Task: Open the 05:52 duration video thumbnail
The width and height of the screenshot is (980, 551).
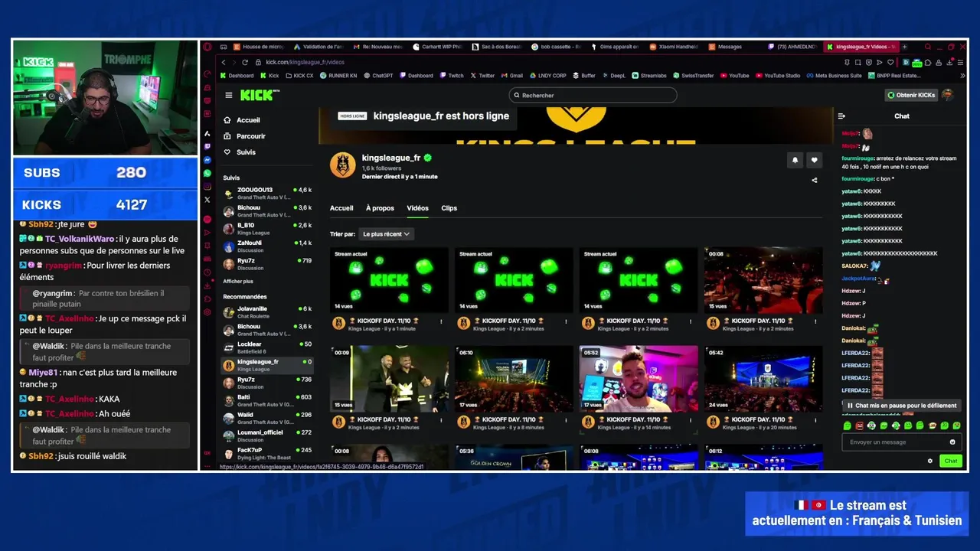Action: click(x=639, y=379)
